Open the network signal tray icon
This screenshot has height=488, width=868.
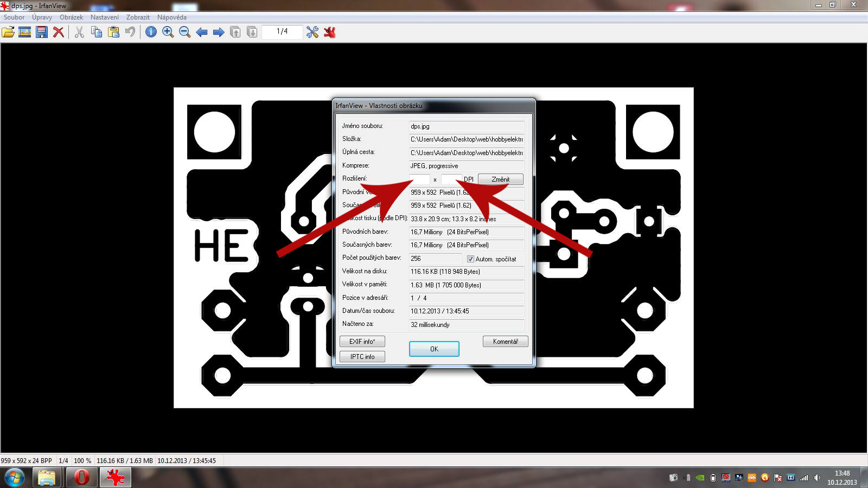804,478
